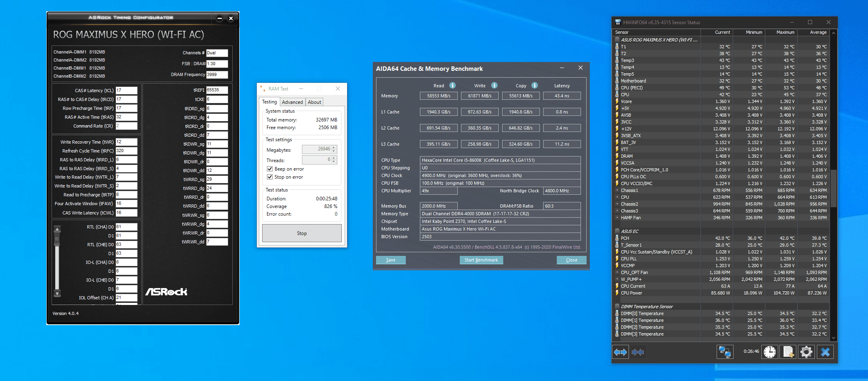Click the expand columns arrows icon in HWiNFO
The width and height of the screenshot is (868, 381).
620,352
